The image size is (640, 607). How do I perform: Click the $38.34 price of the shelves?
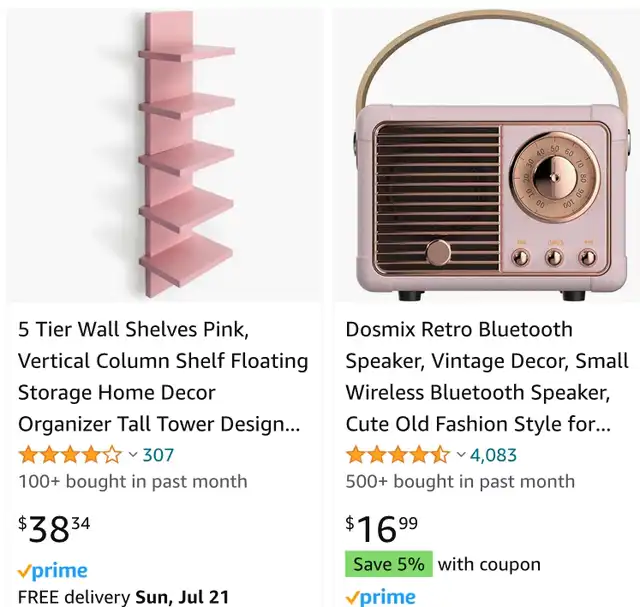coord(54,529)
